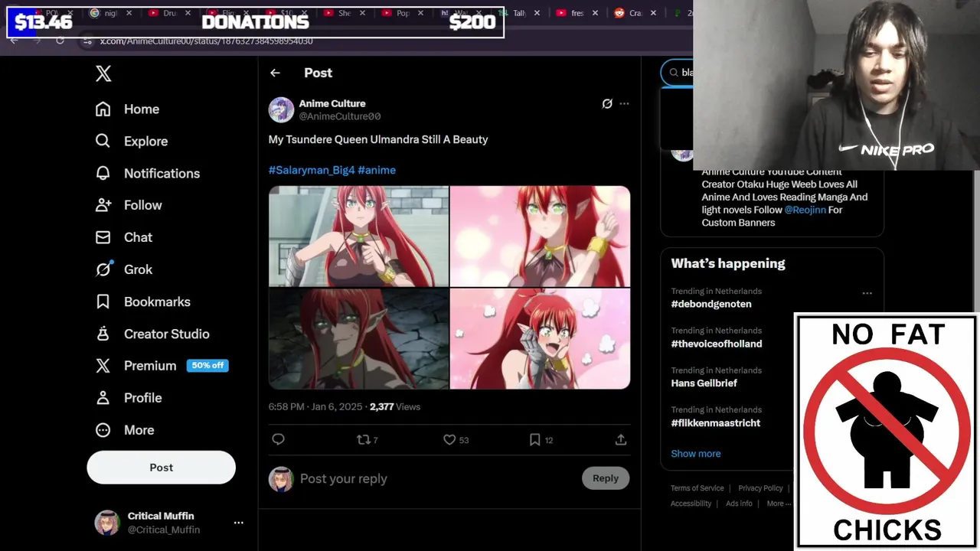Screen dimensions: 980x551
Task: Click the white Post button
Action: [x=161, y=467]
